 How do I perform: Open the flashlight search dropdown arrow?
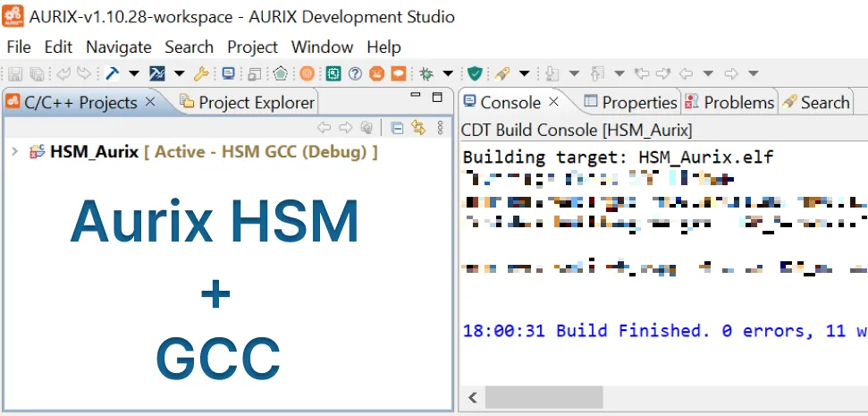coord(524,73)
